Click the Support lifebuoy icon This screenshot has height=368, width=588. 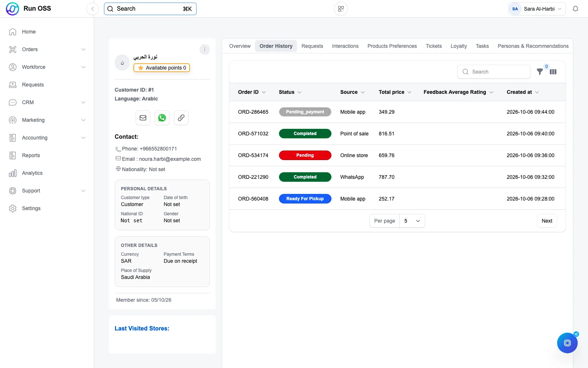click(x=12, y=191)
